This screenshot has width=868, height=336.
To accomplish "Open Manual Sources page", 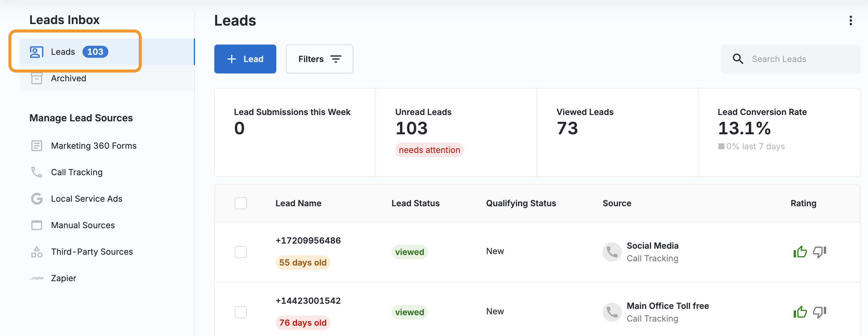I will pos(82,225).
